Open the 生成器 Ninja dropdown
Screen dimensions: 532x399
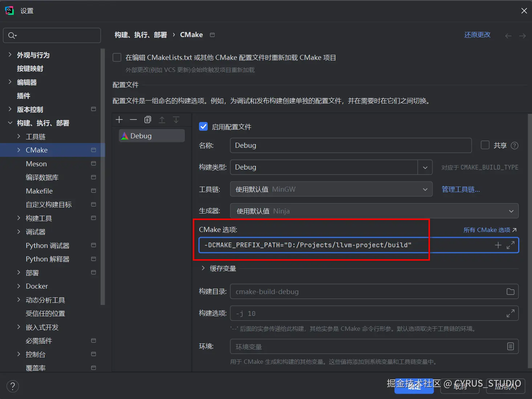click(x=511, y=211)
